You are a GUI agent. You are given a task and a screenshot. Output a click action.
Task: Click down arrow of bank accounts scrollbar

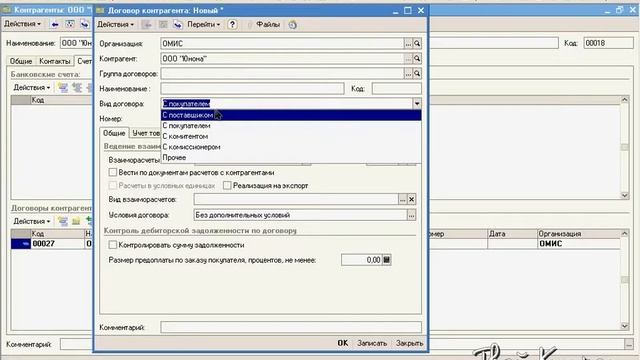[x=624, y=196]
